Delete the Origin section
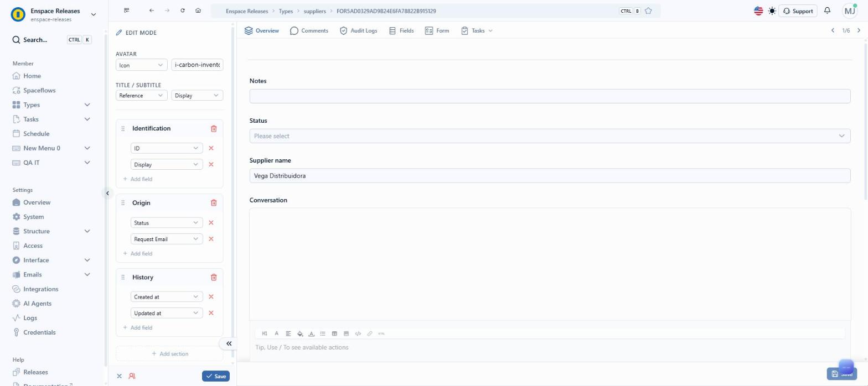 point(214,203)
